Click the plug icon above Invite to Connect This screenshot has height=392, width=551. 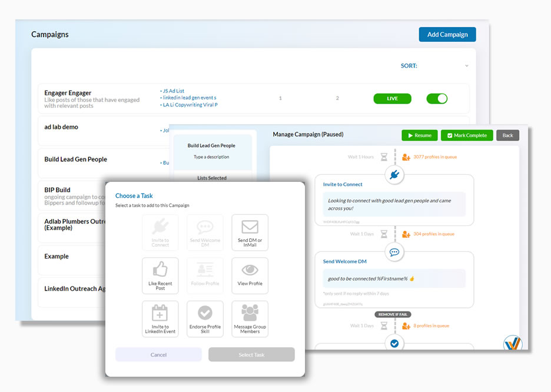394,174
